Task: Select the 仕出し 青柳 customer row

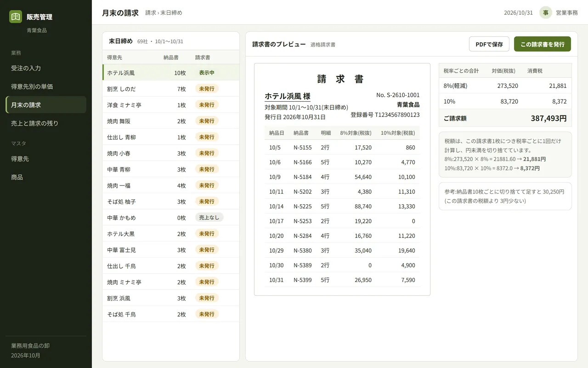Action: click(171, 137)
